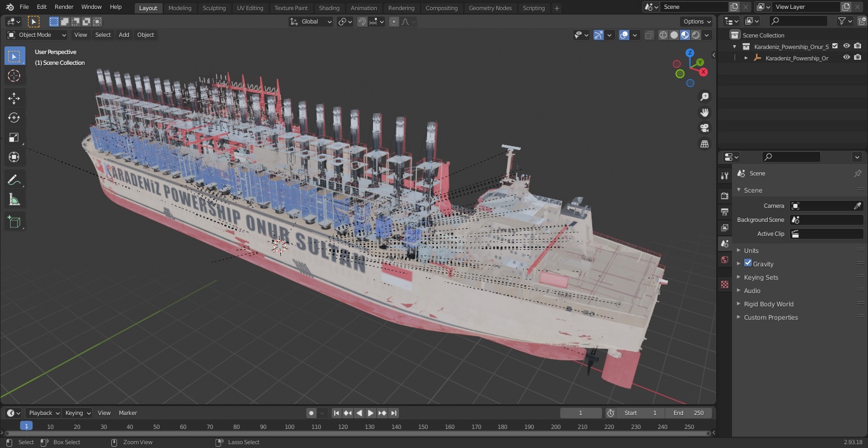Open the Options dropdown

coord(698,22)
